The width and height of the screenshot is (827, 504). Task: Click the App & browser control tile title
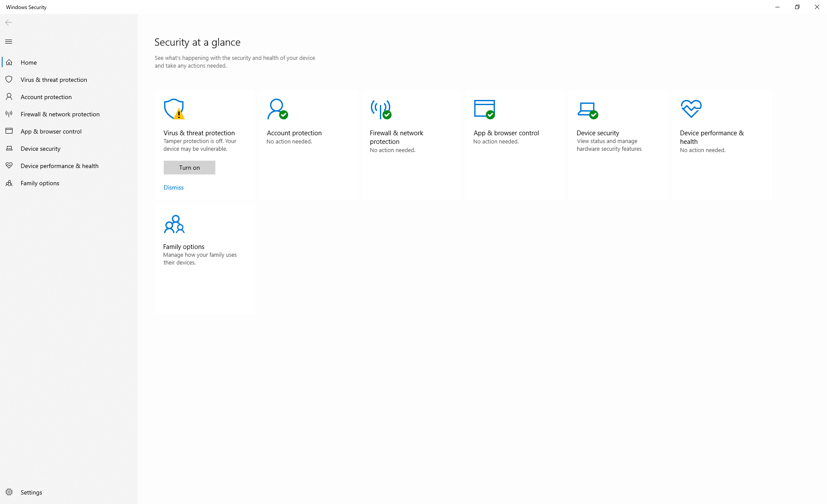pos(506,133)
